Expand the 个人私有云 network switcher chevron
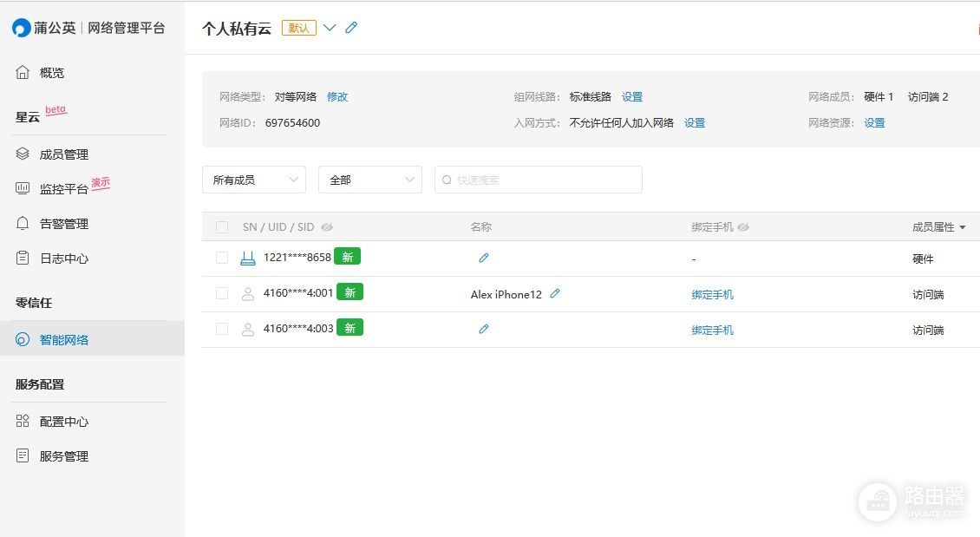The width and height of the screenshot is (980, 537). pyautogui.click(x=330, y=28)
